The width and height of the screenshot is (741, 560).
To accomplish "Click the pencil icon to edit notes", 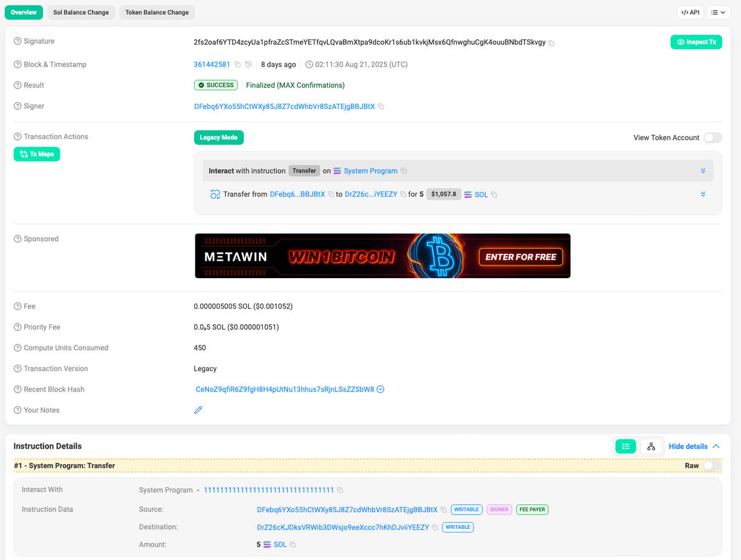I will (x=198, y=410).
